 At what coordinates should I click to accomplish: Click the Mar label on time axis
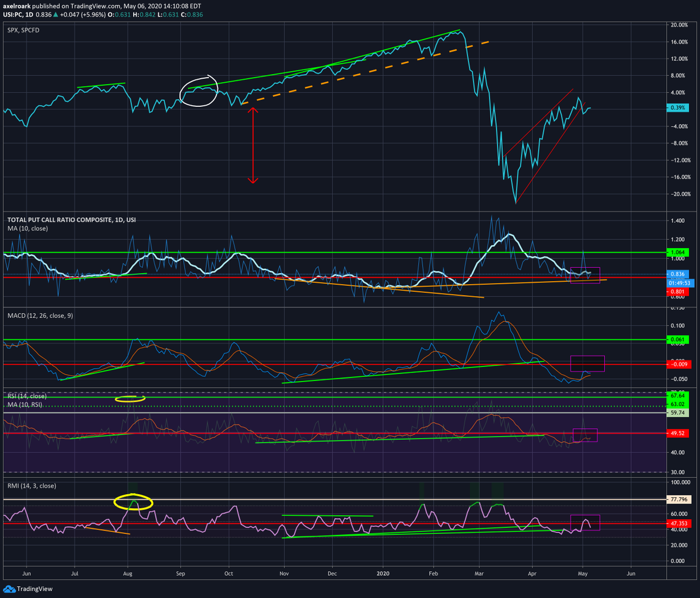point(479,574)
